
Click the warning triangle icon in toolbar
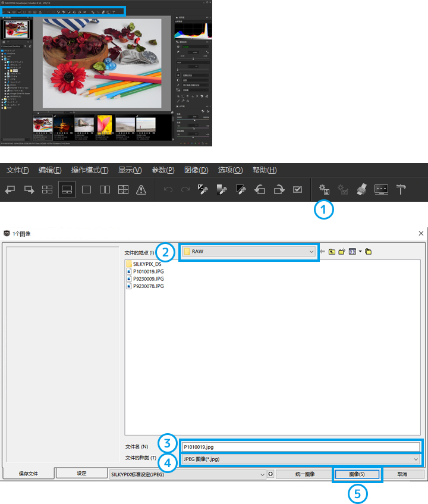coord(141,190)
